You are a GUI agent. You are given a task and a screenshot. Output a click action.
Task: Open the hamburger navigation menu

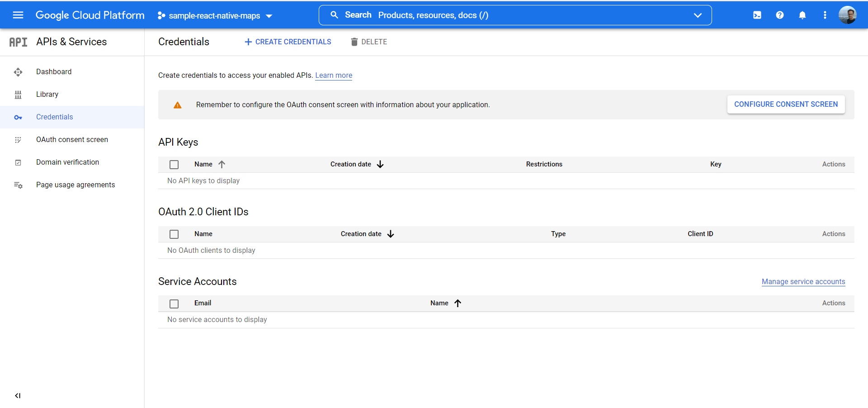pos(18,15)
